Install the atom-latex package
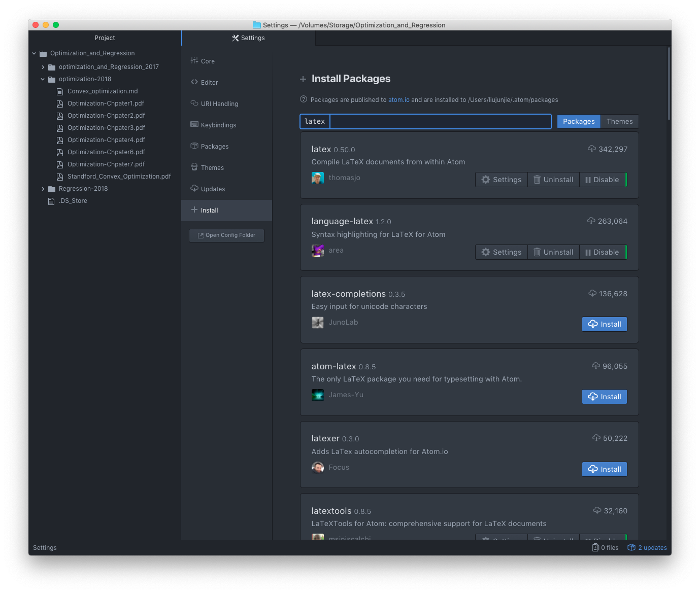700x593 pixels. (x=605, y=397)
